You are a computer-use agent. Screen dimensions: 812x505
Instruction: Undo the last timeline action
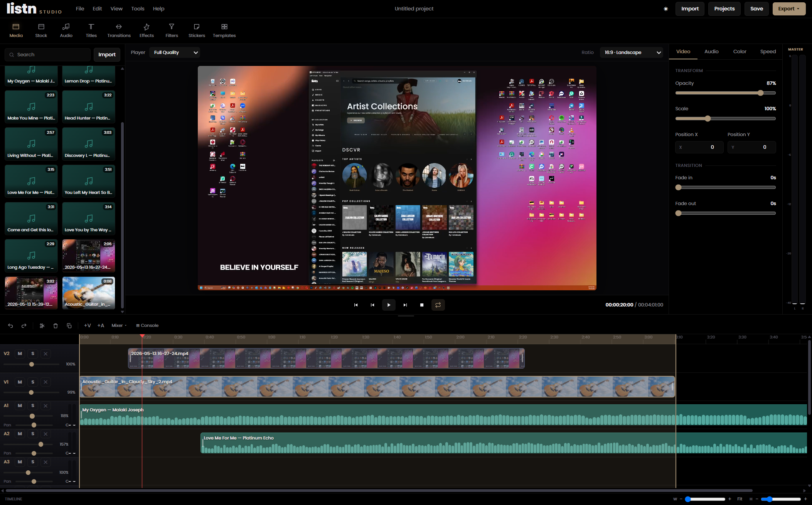[10, 326]
